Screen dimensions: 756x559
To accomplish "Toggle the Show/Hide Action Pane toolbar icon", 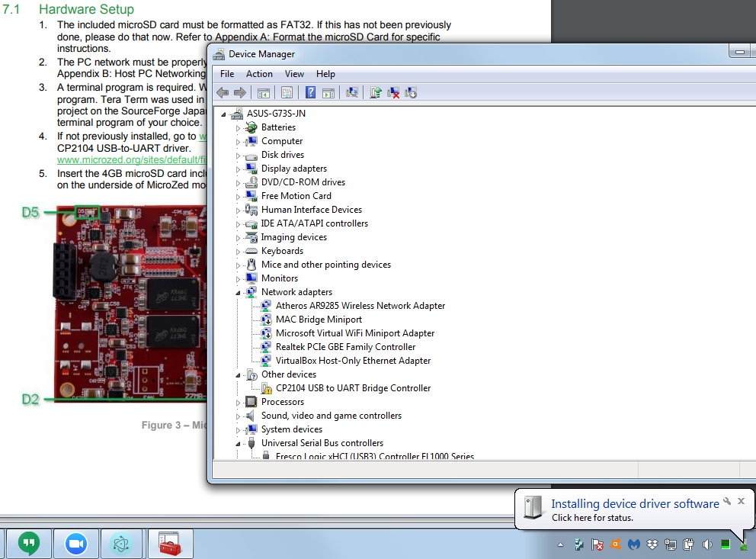I will click(328, 92).
